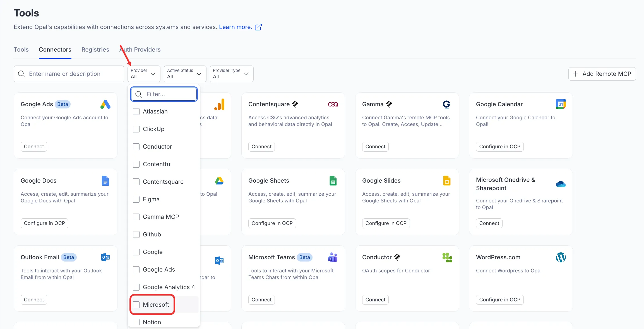Click the OneDrive cloud logo icon
Screen dimensions: 644x329
point(561,184)
